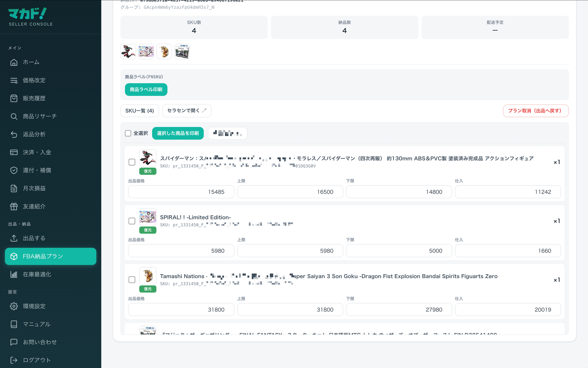Click the マニュアル book icon
This screenshot has width=588, height=368.
[14, 324]
